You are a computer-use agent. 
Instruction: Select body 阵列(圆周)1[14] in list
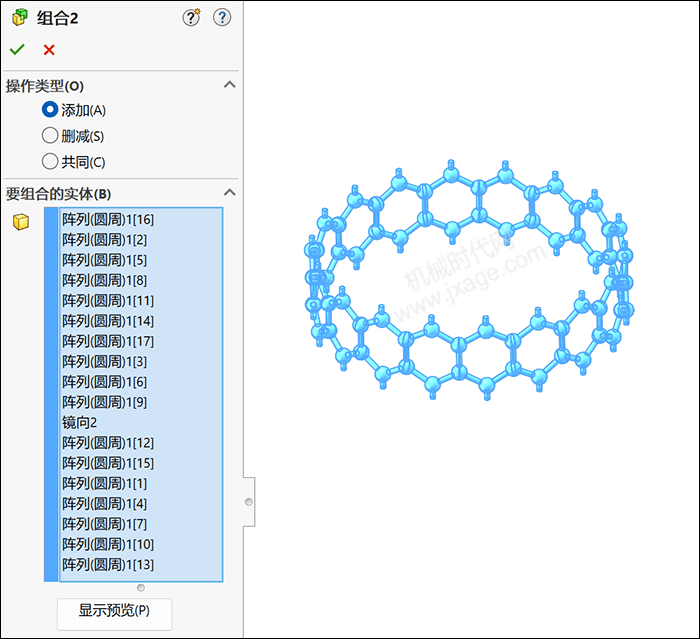pyautogui.click(x=141, y=321)
